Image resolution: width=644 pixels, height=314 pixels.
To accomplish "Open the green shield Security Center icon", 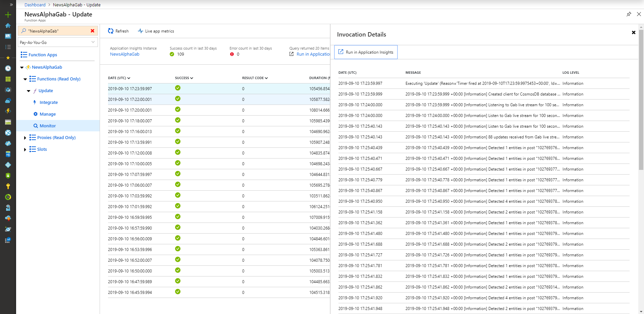I will 8,176.
